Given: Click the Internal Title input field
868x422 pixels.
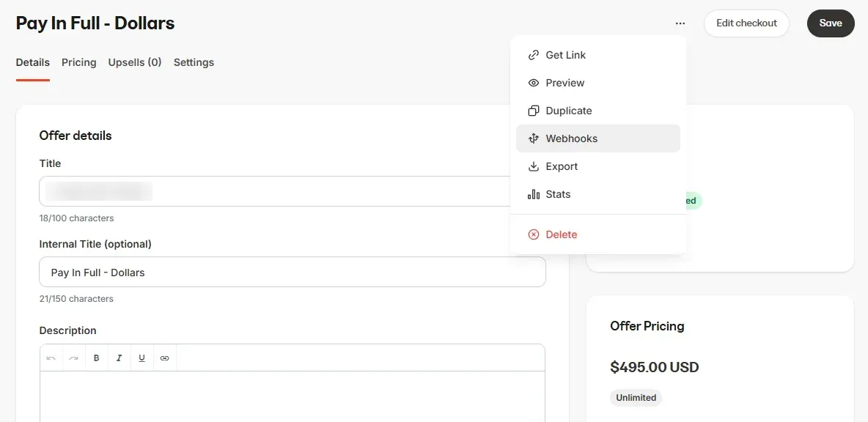Looking at the screenshot, I should (293, 272).
